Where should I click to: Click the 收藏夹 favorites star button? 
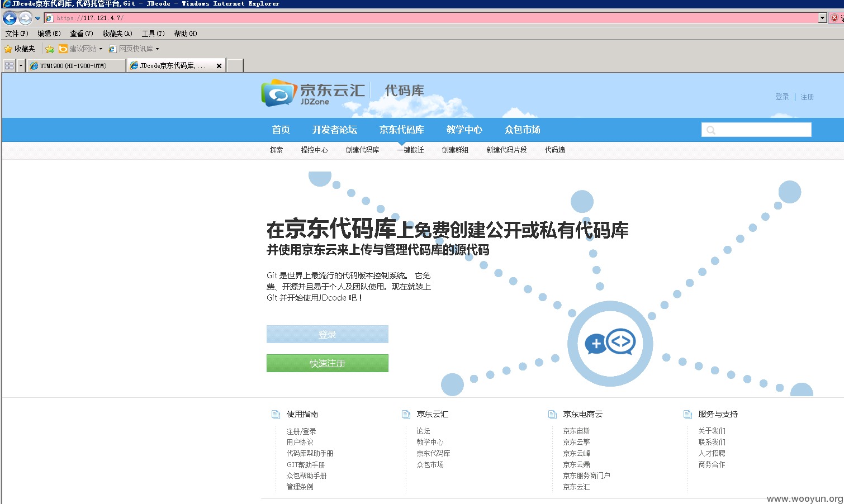(20, 49)
